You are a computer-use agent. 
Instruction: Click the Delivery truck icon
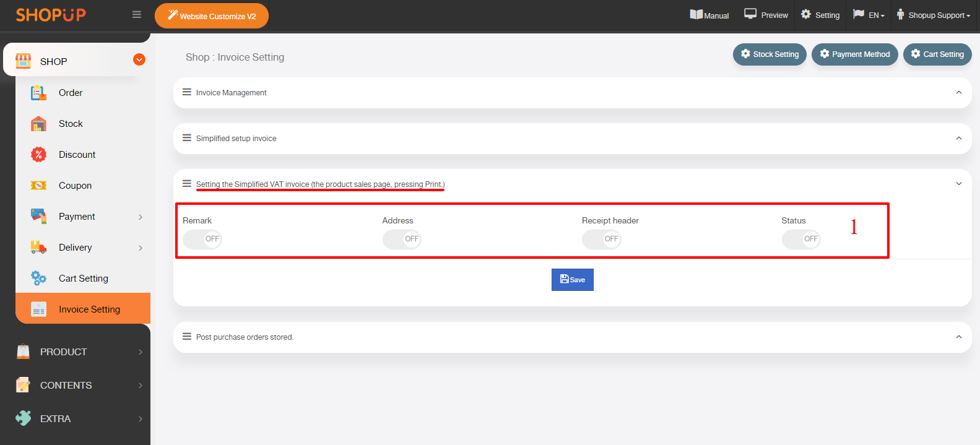(x=38, y=248)
